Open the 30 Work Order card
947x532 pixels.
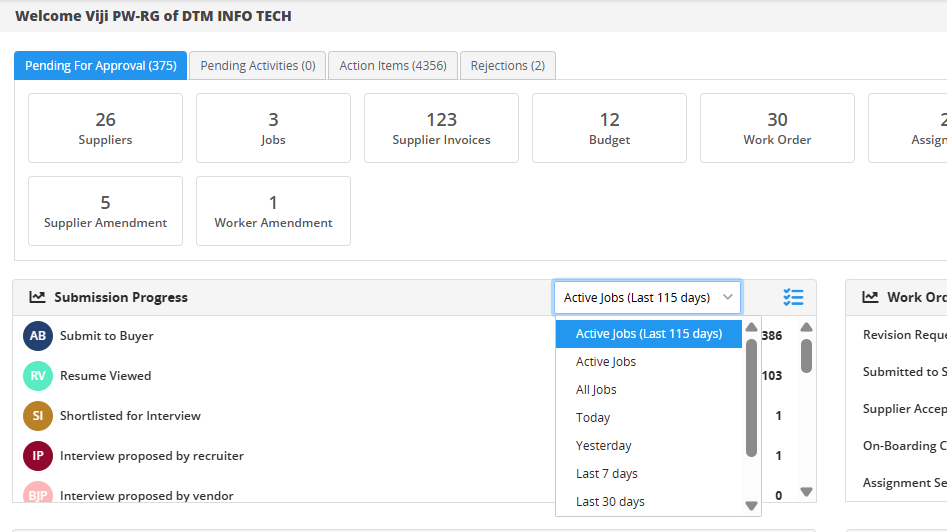777,128
